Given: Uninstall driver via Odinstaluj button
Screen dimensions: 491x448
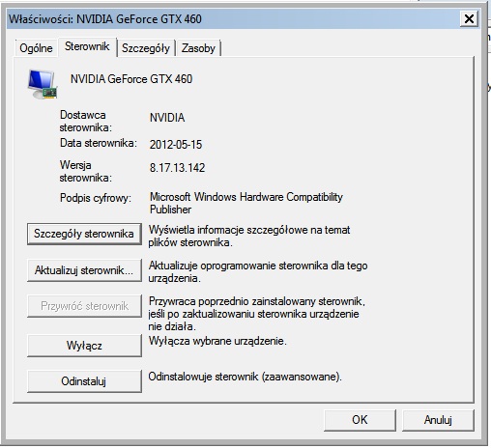Looking at the screenshot, I should (84, 381).
